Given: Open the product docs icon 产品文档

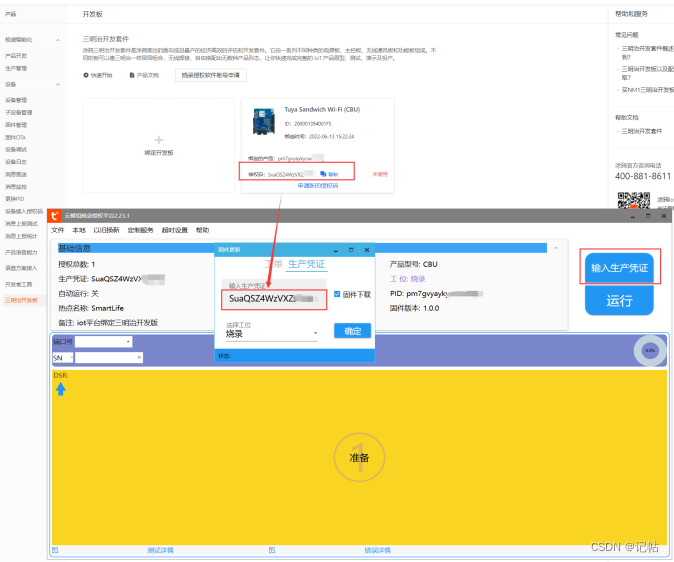Looking at the screenshot, I should click(132, 75).
